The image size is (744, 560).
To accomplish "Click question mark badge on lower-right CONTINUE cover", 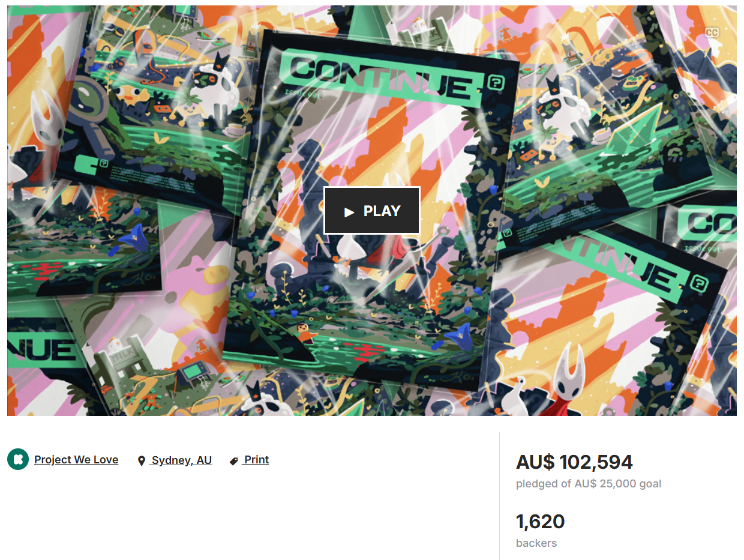I will (698, 284).
